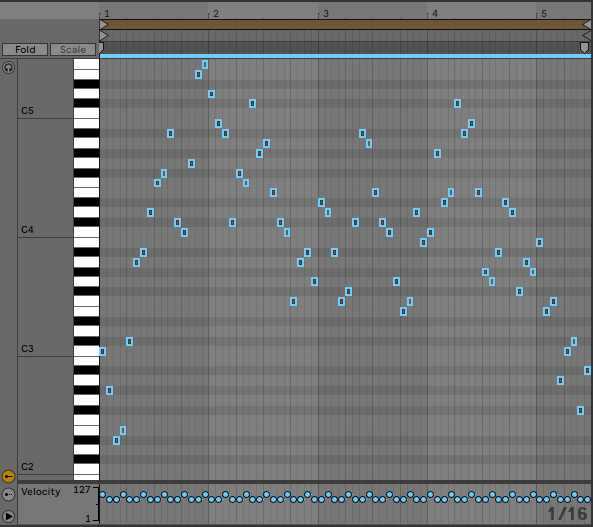The height and width of the screenshot is (527, 593).
Task: Select the first note at C3
Action: tap(102, 351)
